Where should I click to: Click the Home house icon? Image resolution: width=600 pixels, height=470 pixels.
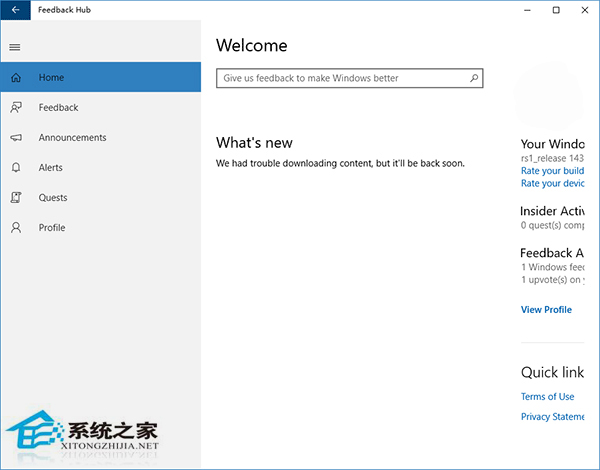click(x=16, y=78)
